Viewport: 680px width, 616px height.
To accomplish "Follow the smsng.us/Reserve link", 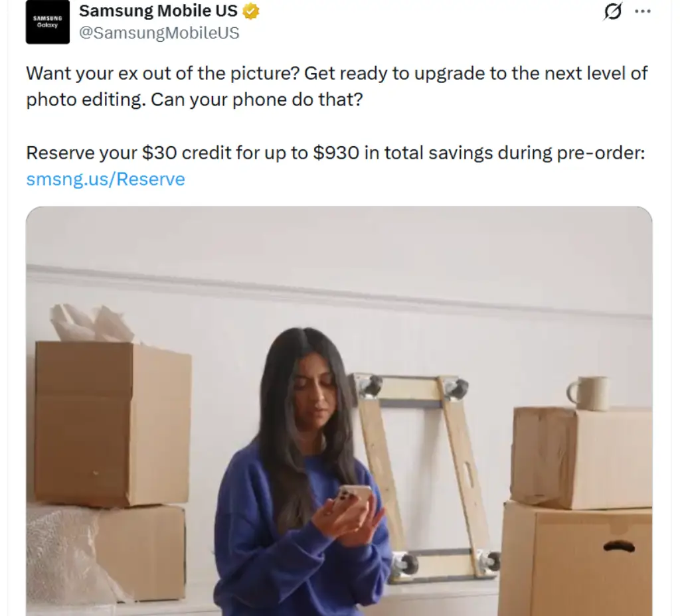I will [x=106, y=179].
